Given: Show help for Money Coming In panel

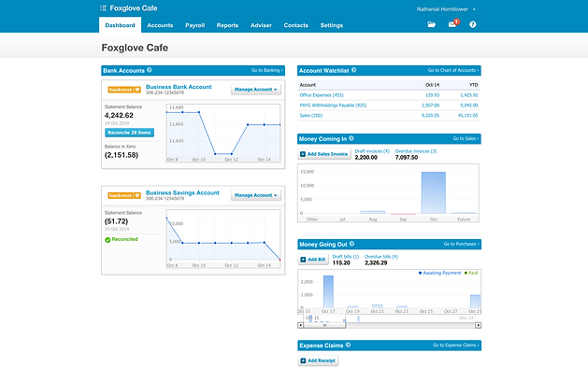Looking at the screenshot, I should click(x=351, y=138).
